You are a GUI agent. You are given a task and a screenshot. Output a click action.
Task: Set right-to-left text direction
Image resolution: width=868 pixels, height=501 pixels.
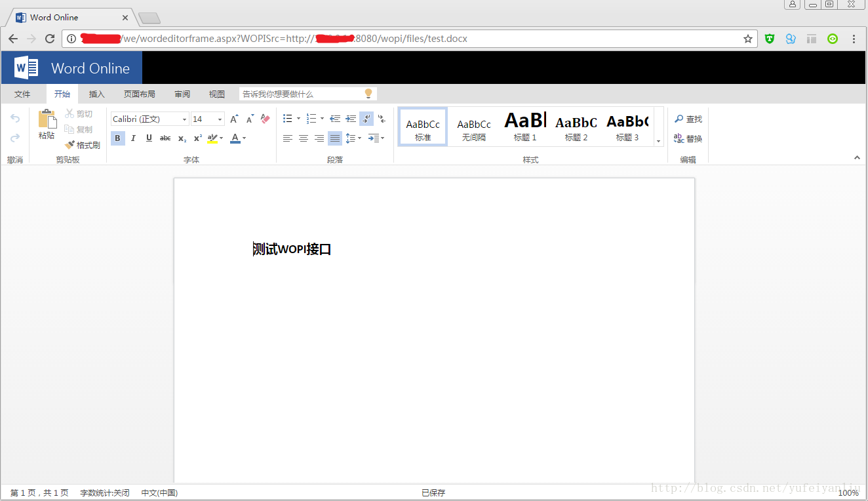pos(382,119)
